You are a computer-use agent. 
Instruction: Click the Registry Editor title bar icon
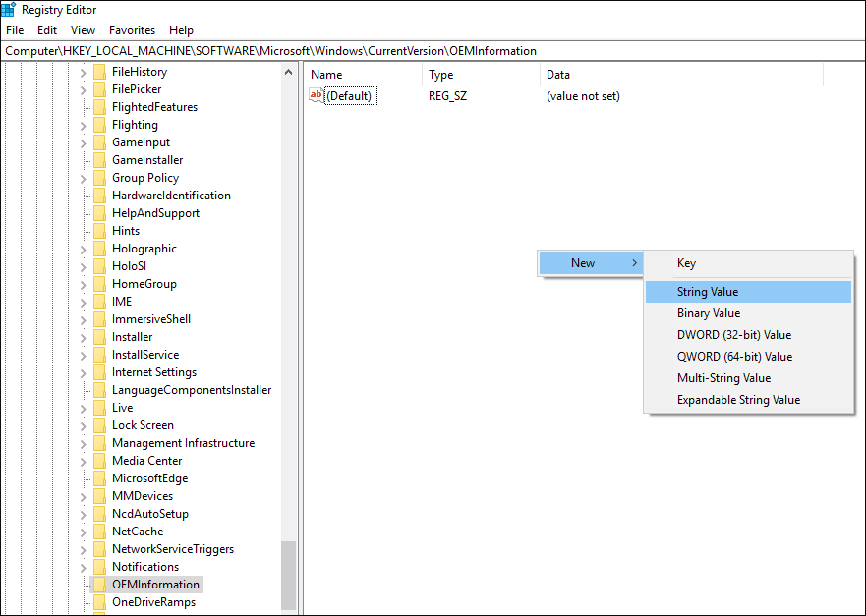(9, 10)
